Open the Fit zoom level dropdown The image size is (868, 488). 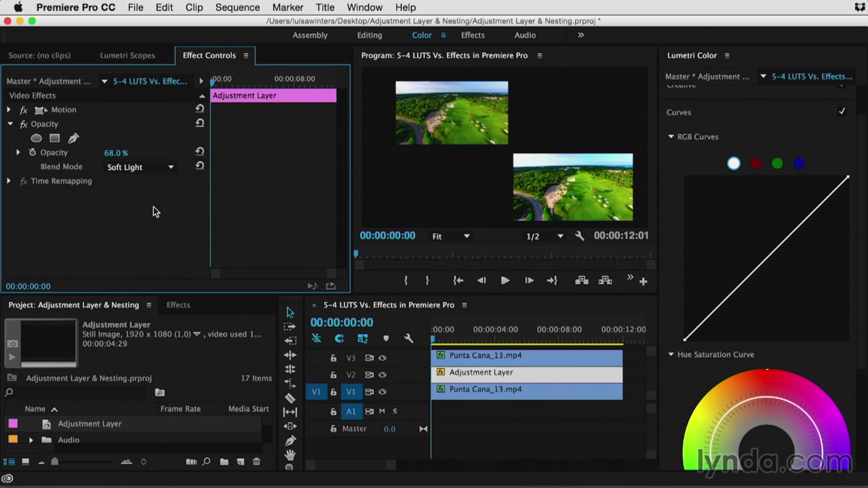(451, 236)
